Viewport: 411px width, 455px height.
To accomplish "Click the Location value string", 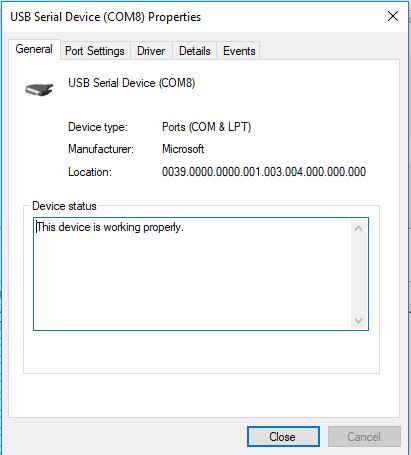I will [x=264, y=172].
